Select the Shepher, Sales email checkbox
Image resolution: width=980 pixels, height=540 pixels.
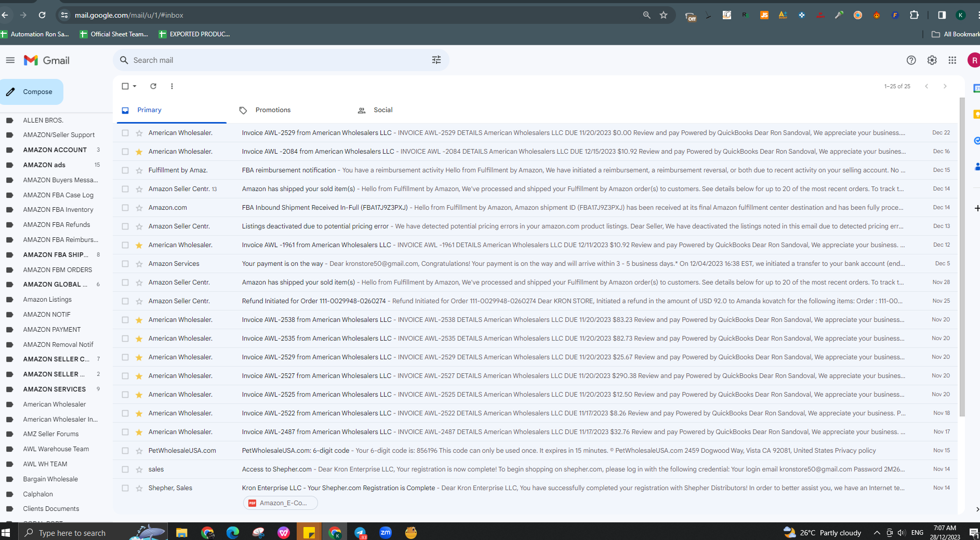pos(125,488)
